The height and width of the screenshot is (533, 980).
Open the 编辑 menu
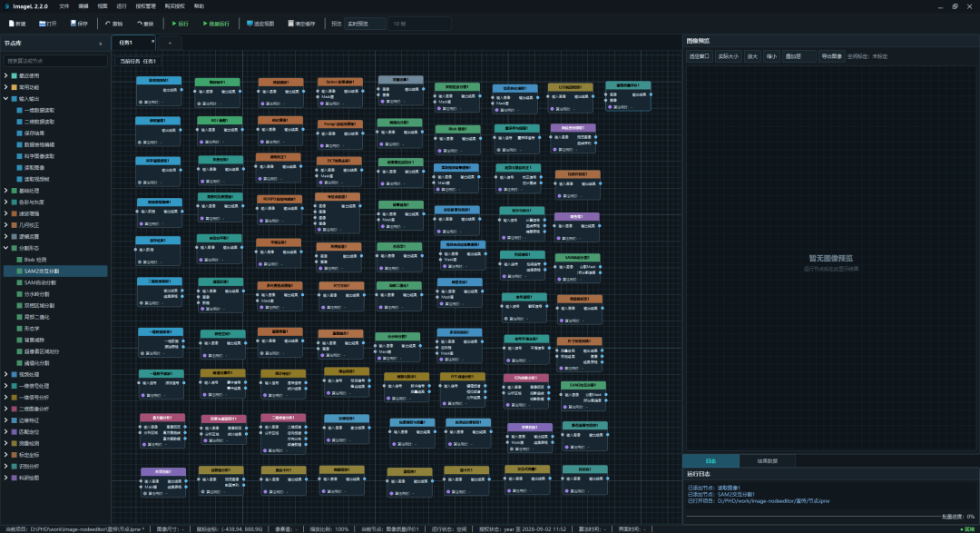coord(83,6)
